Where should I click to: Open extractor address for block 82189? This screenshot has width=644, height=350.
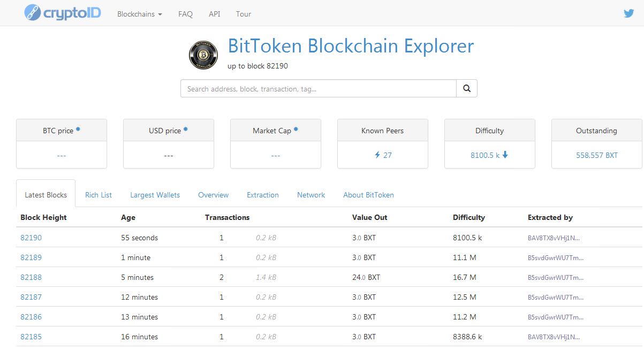pos(556,258)
